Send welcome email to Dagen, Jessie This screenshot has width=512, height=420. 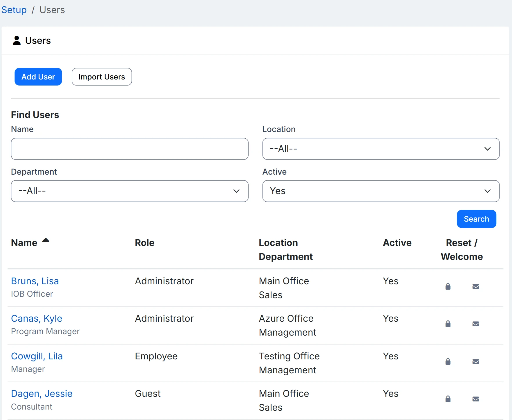[476, 399]
